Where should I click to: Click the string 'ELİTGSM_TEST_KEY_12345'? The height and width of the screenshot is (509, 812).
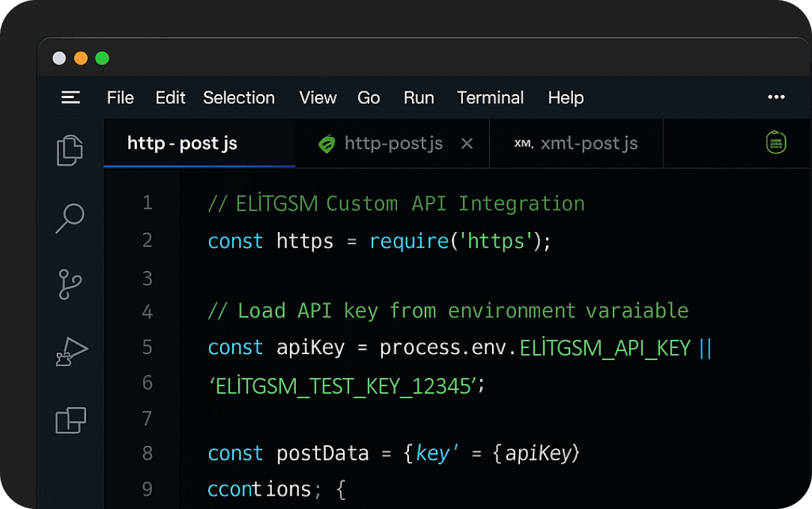pos(342,386)
